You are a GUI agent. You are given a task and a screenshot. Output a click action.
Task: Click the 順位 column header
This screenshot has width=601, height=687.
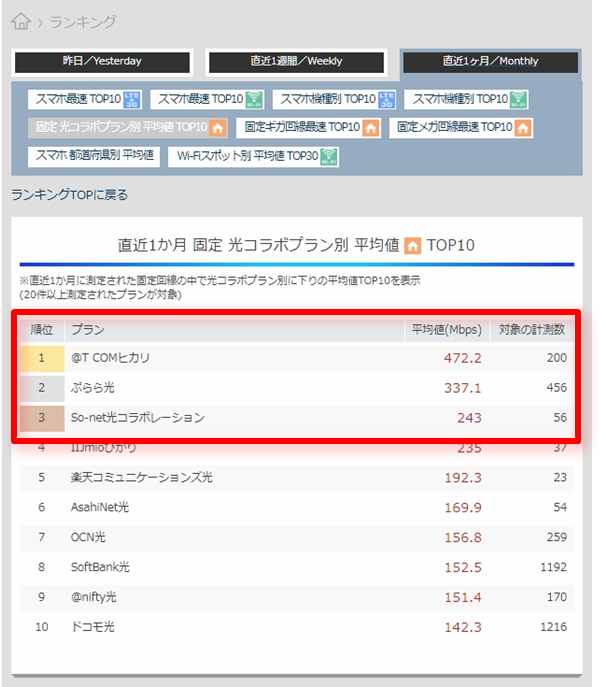click(x=42, y=329)
